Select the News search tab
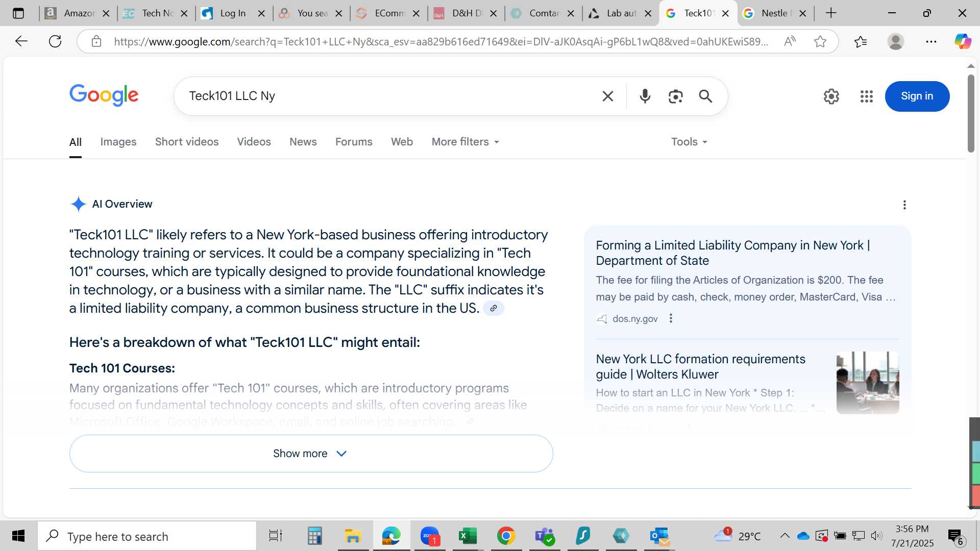The width and height of the screenshot is (980, 551). tap(303, 142)
